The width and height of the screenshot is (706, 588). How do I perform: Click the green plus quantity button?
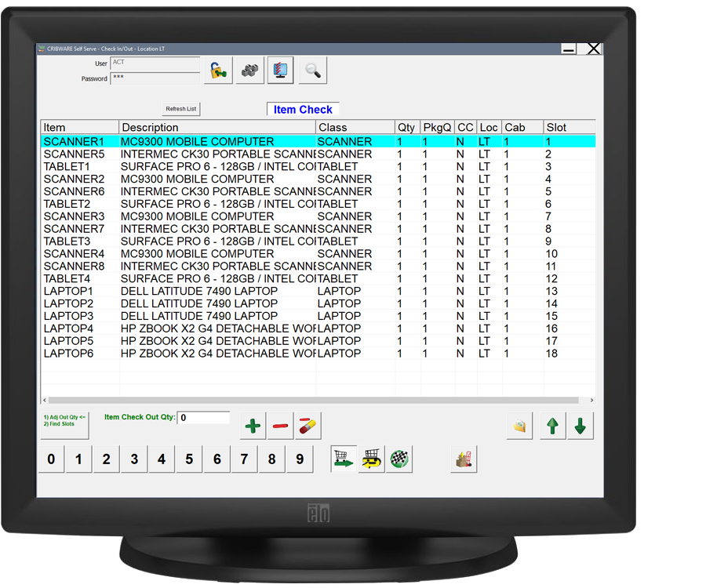tap(253, 426)
